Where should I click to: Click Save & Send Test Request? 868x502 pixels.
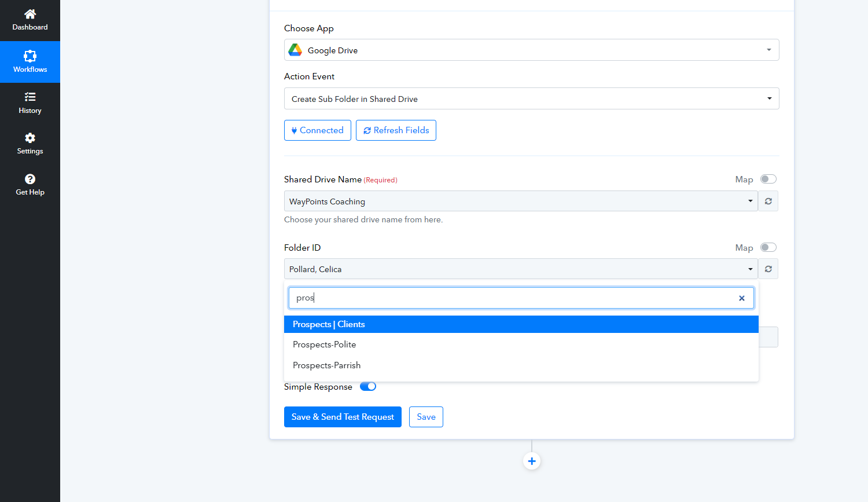coord(343,417)
